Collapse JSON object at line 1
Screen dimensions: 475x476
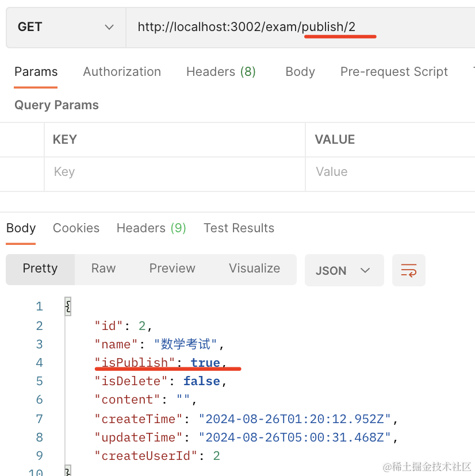tap(68, 307)
